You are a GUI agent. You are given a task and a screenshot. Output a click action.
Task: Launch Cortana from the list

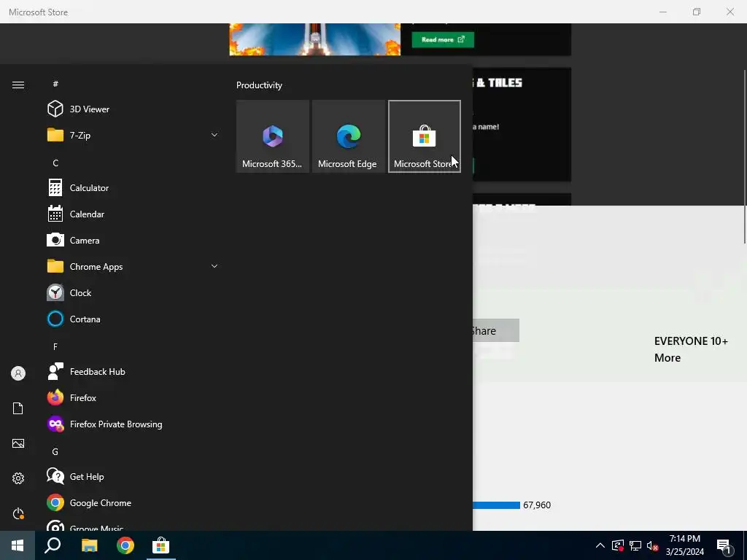[x=132, y=319]
